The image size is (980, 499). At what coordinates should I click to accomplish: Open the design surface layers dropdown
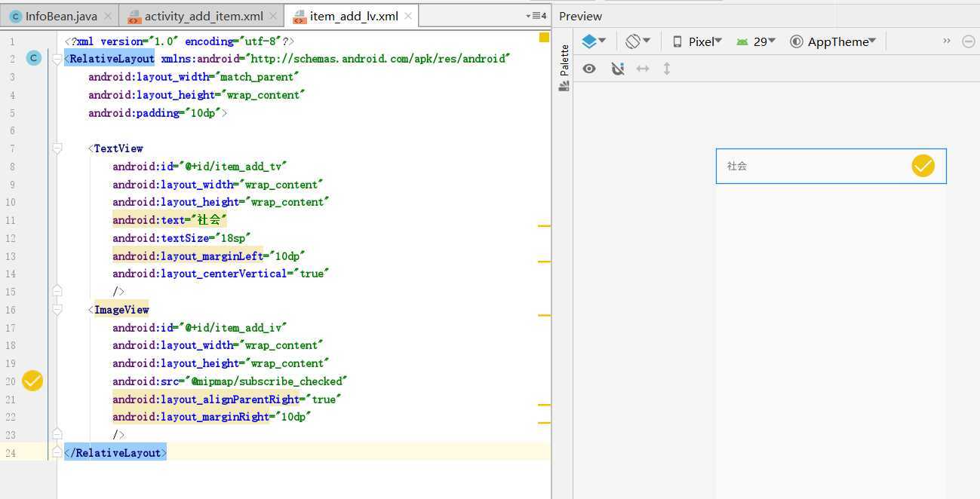pos(594,41)
